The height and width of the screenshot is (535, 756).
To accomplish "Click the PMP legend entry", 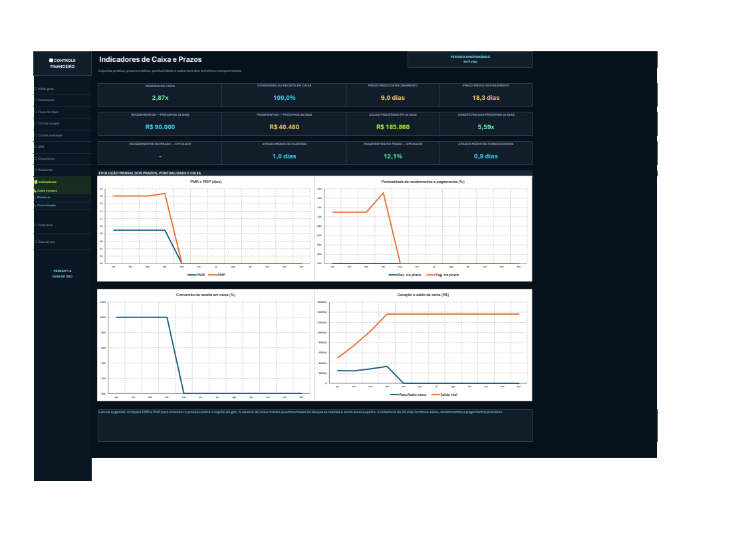I will coord(217,275).
